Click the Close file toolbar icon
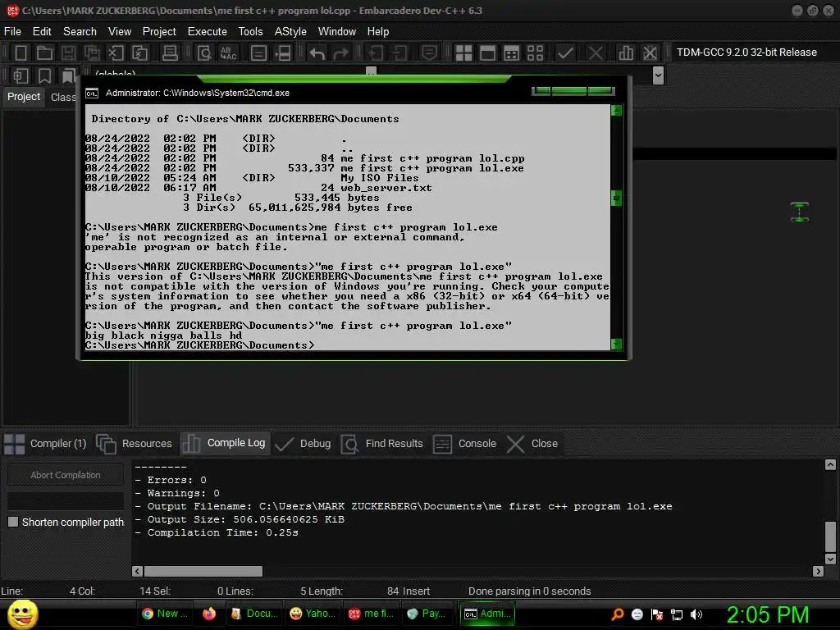 [x=116, y=52]
